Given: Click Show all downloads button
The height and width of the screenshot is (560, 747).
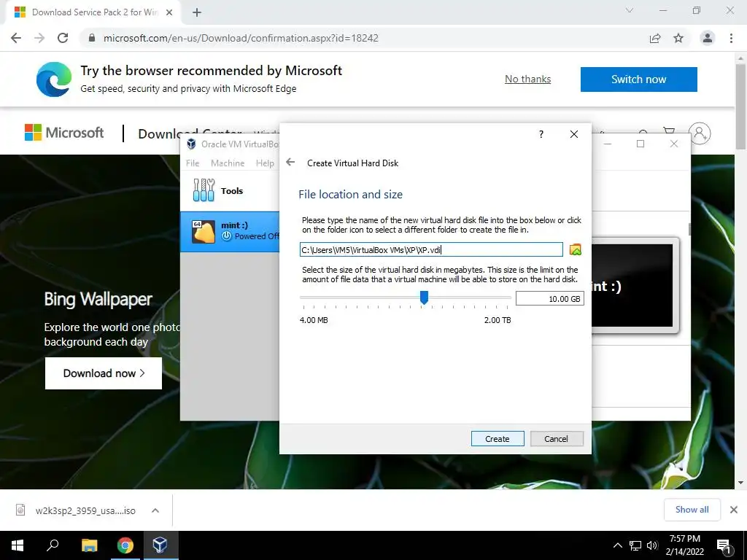Looking at the screenshot, I should pyautogui.click(x=692, y=510).
